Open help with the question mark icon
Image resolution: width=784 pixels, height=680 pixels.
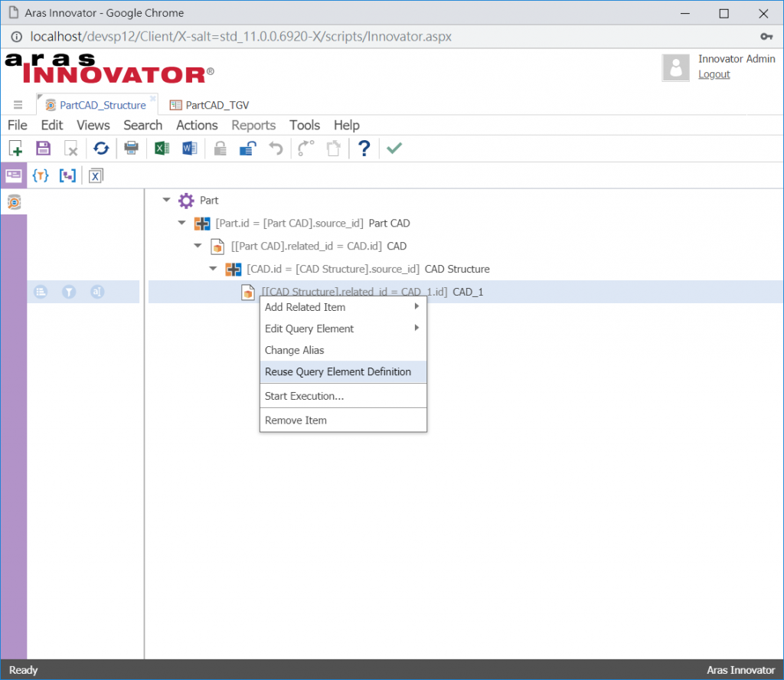tap(364, 148)
